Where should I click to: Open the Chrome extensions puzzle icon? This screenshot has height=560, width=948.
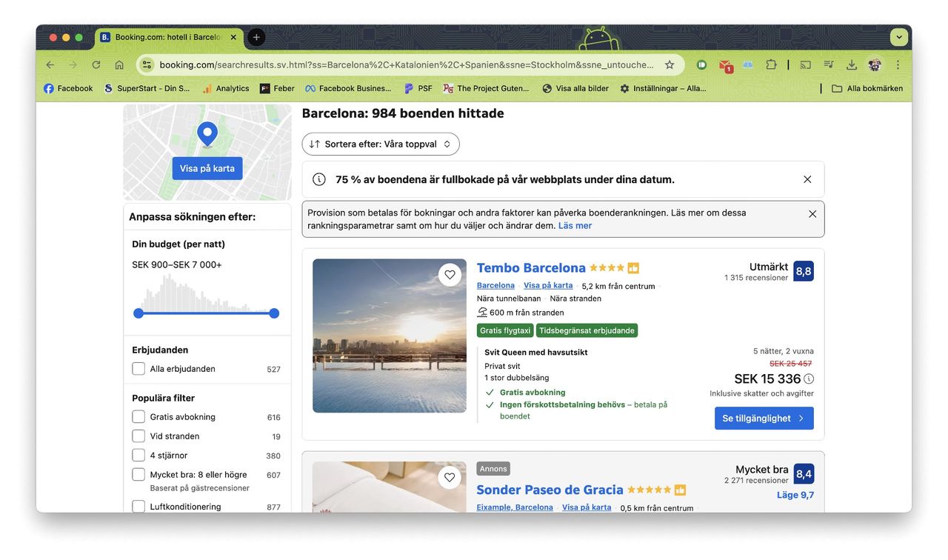pyautogui.click(x=771, y=64)
